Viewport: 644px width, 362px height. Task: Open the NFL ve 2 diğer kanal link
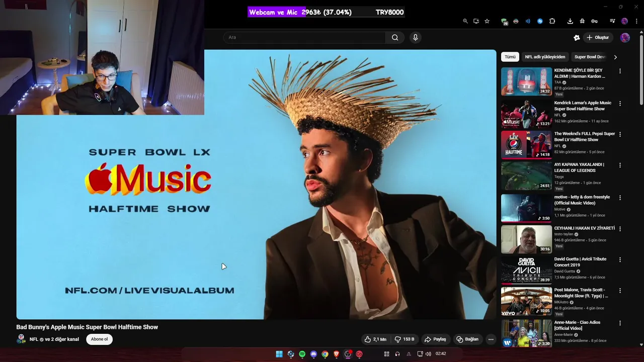tap(54, 339)
